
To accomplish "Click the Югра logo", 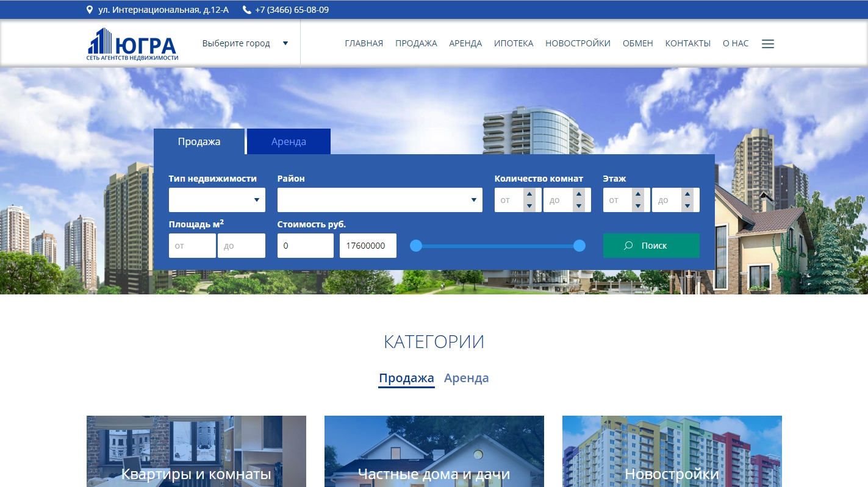I will click(132, 44).
